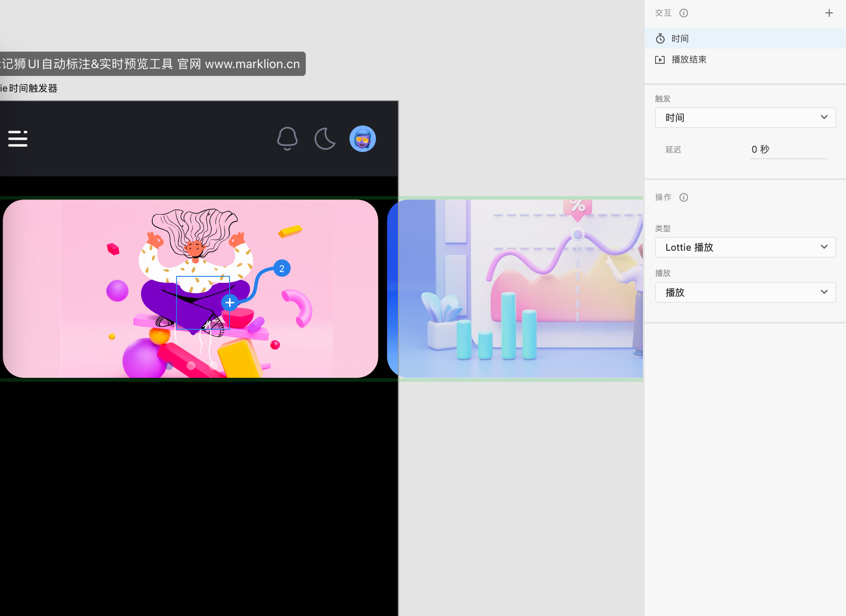Open the 触发 trigger dropdown
Screen dimensions: 846x616
pyautogui.click(x=745, y=118)
